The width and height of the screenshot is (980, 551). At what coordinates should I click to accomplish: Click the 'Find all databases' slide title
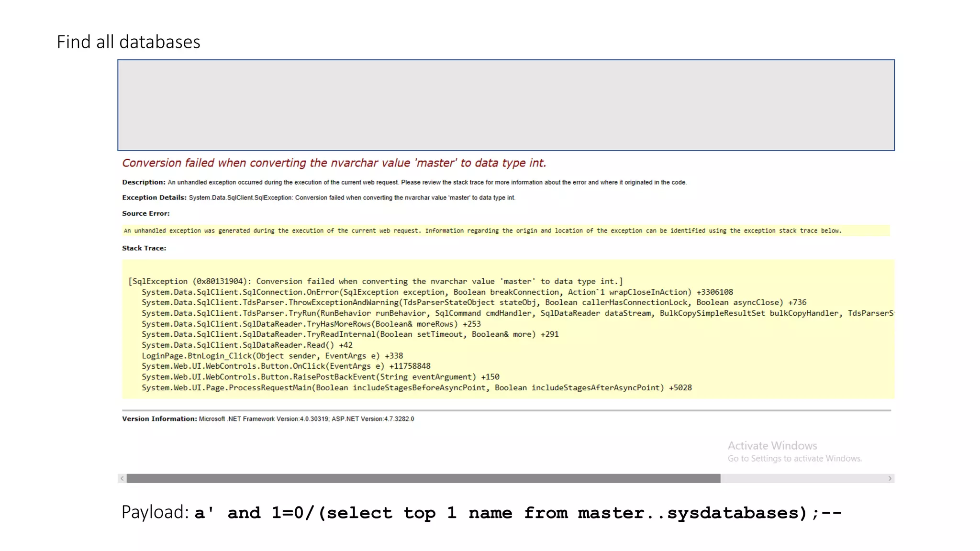tap(128, 42)
